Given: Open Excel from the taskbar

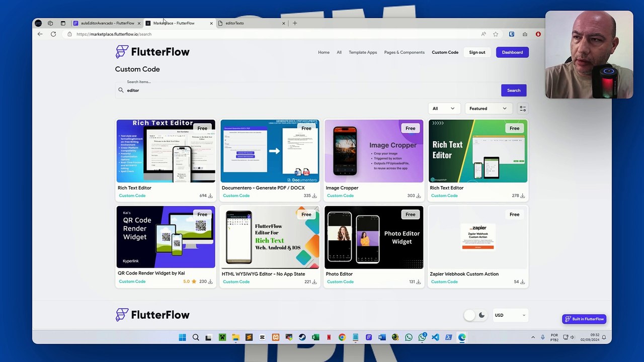Looking at the screenshot, I should click(x=315, y=337).
